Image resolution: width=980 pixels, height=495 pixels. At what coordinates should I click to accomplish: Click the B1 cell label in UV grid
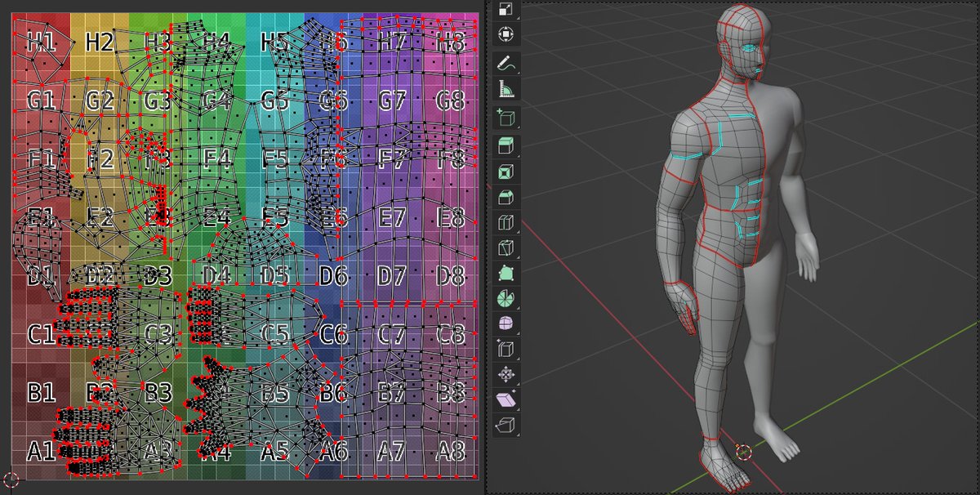click(41, 393)
